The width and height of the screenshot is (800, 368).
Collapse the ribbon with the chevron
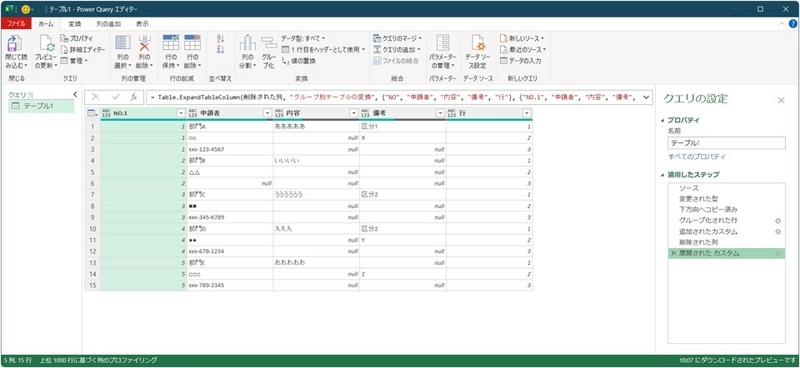pyautogui.click(x=783, y=23)
